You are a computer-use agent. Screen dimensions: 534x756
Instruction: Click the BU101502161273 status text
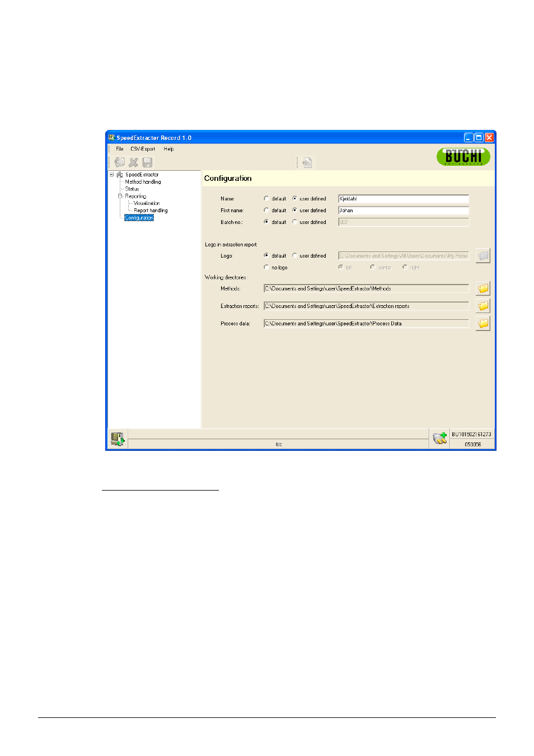coord(471,435)
